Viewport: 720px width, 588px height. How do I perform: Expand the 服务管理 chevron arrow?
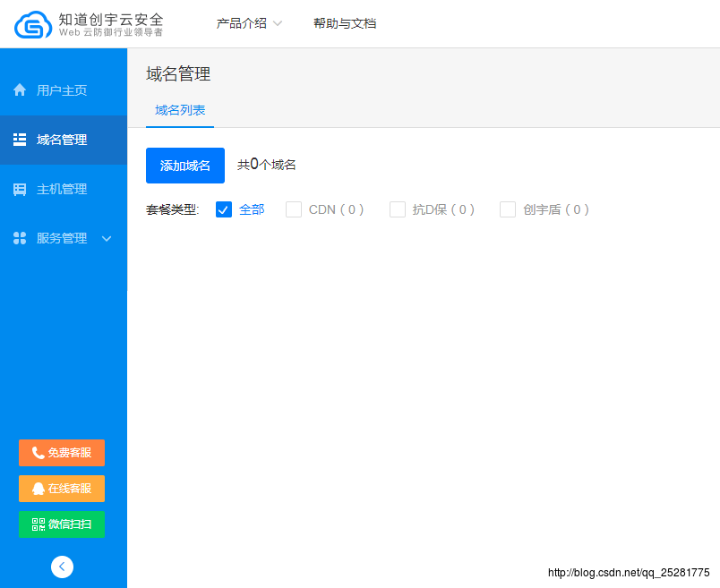click(x=107, y=238)
